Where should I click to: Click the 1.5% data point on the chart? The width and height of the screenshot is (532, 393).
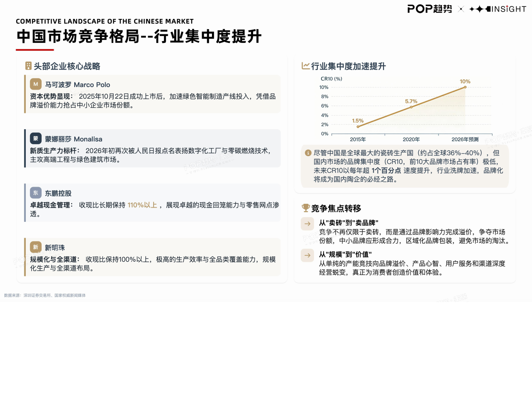[358, 127]
